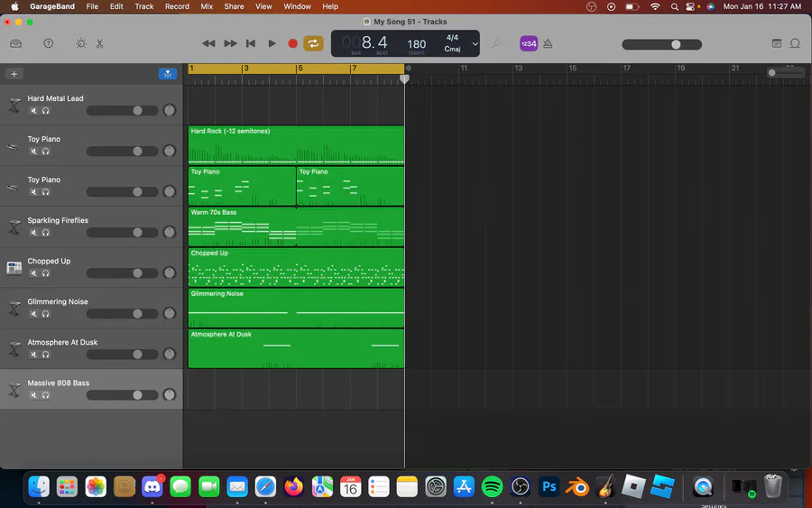Screen dimensions: 812x508
Task: Click the Sparkling Fireflies pan knob
Action: (x=170, y=232)
